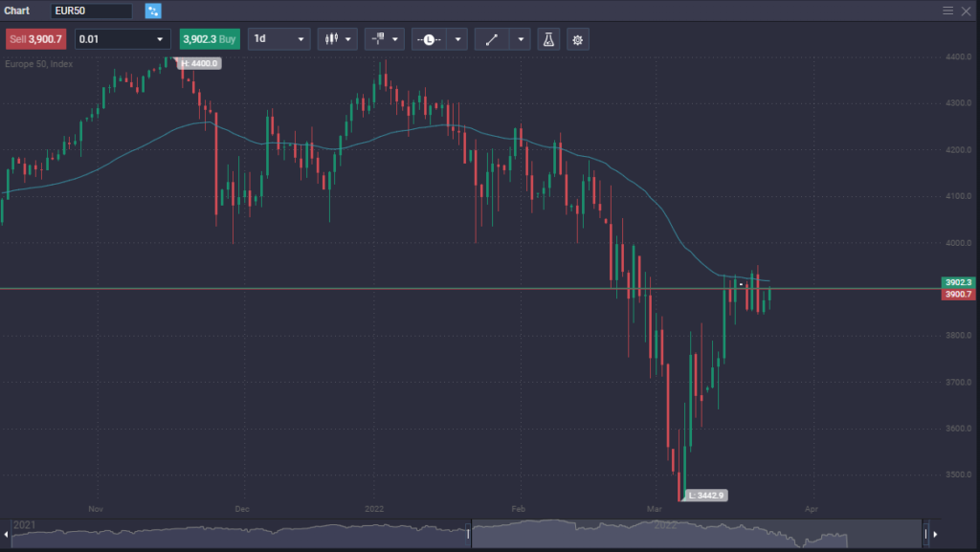Click the EUR50 symbol input field
980x552 pixels.
(92, 11)
